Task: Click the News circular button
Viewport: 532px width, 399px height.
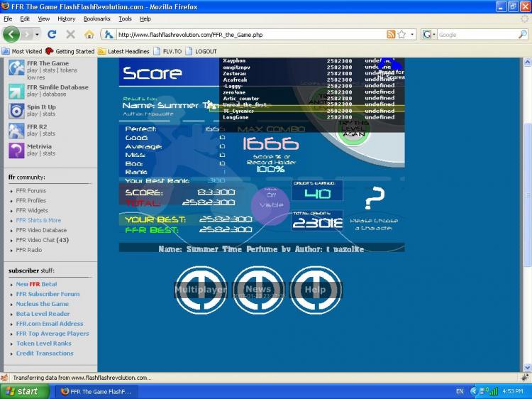Action: click(258, 290)
